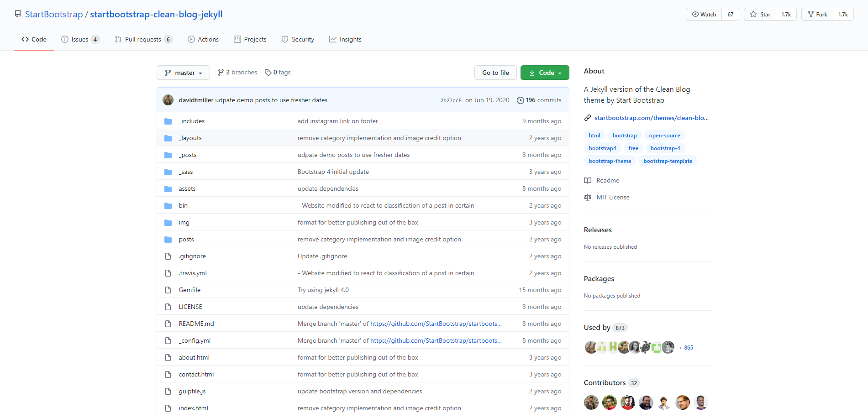View the 0 tags link
868x413 pixels.
pyautogui.click(x=278, y=72)
